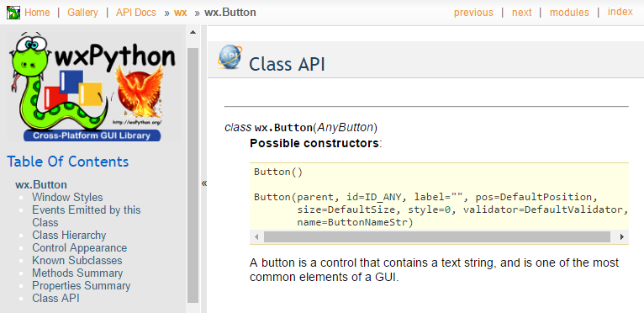
Task: Open the general index link
Action: point(620,12)
